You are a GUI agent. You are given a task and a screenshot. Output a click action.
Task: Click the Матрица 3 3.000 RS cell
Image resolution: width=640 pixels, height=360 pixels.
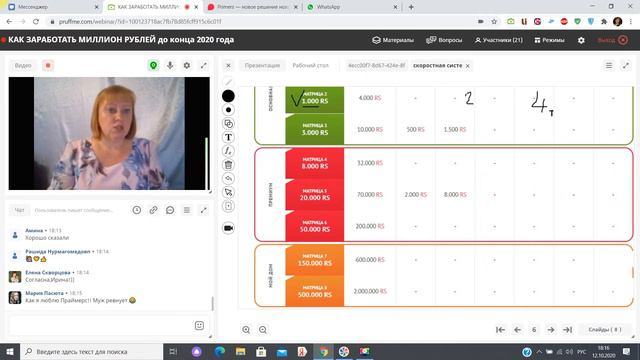(314, 129)
